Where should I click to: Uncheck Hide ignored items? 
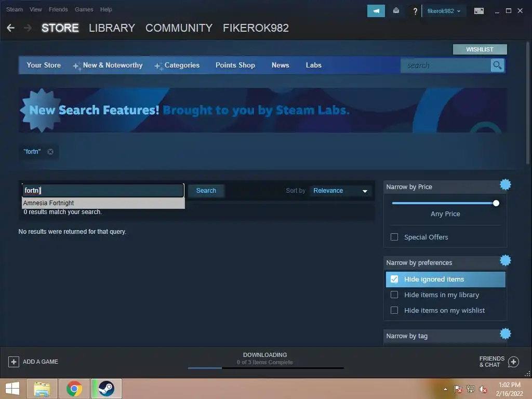click(394, 279)
